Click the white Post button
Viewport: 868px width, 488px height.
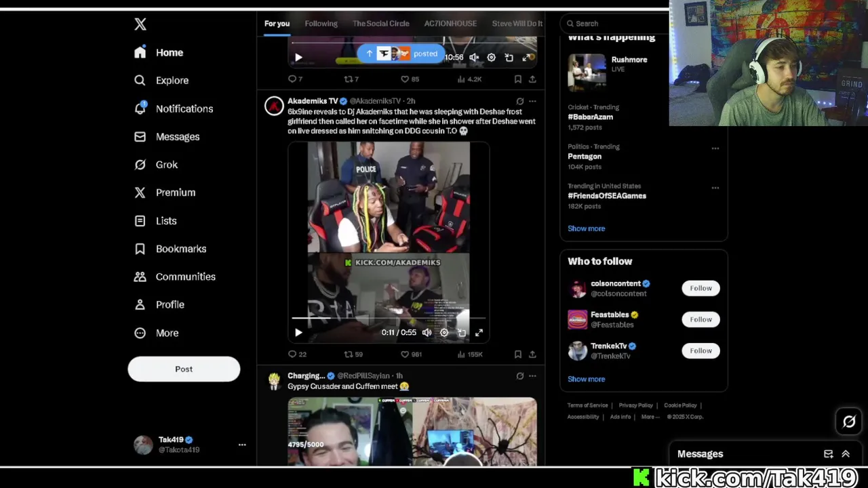tap(184, 369)
